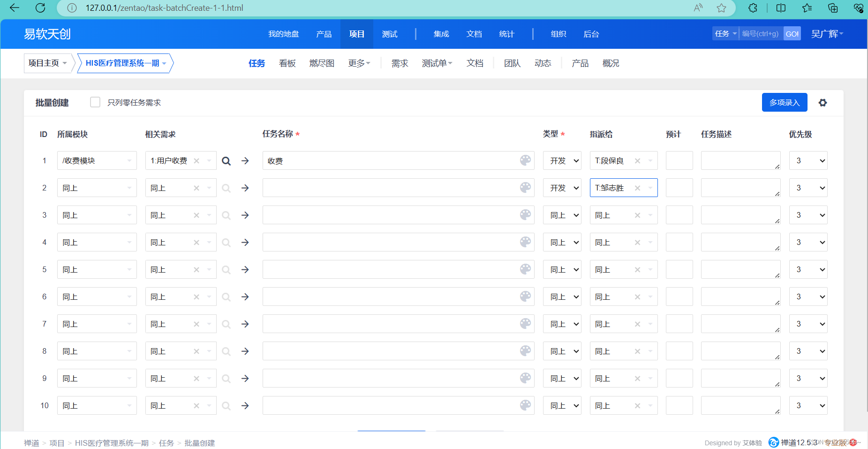Reload the page with refresh icon
This screenshot has height=449, width=868.
tap(40, 8)
